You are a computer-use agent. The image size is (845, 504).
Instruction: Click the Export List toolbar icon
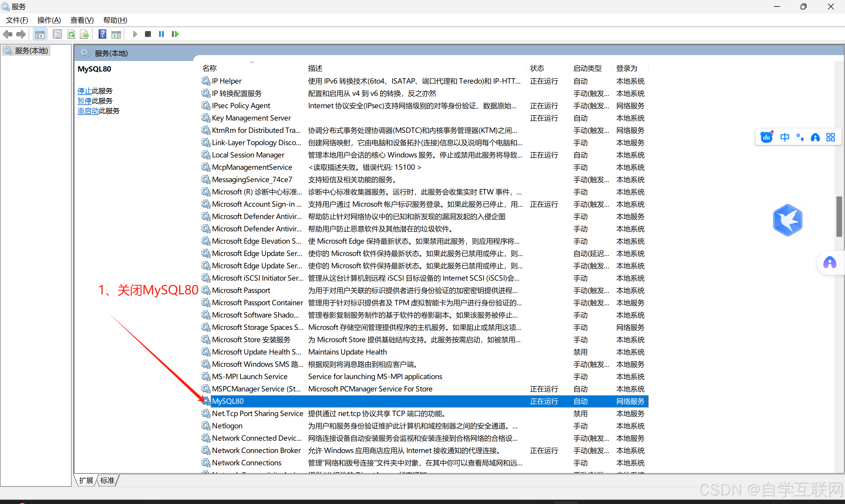click(84, 34)
